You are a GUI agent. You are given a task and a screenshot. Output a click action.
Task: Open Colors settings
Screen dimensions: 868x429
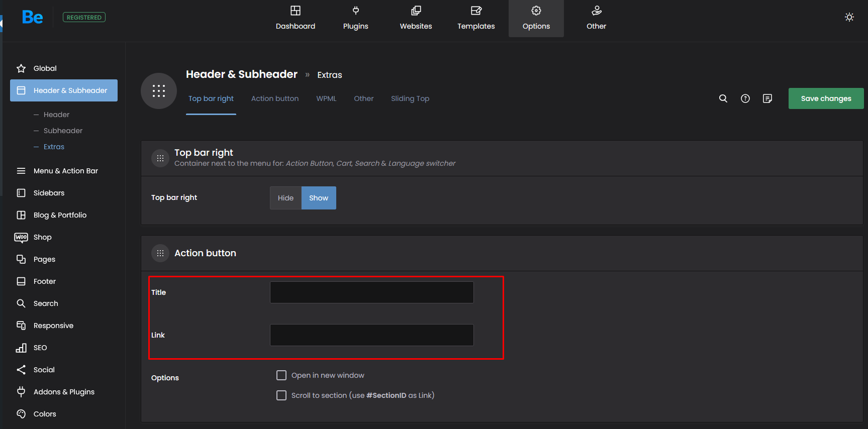pos(64,414)
